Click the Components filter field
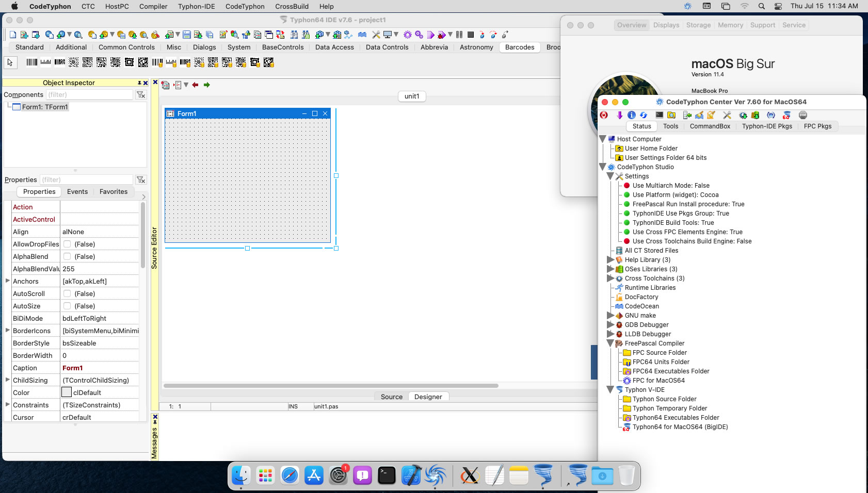 pyautogui.click(x=90, y=95)
